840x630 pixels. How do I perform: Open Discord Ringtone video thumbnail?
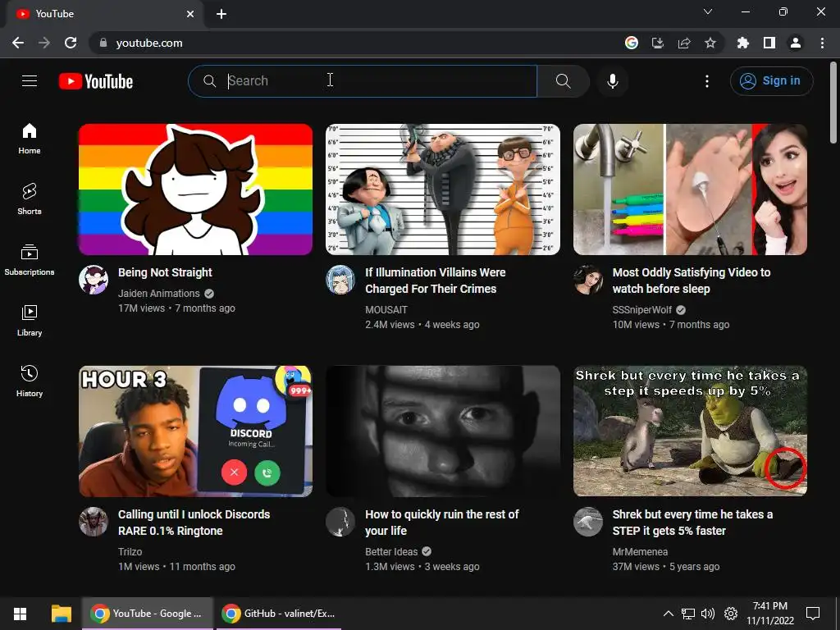[195, 431]
